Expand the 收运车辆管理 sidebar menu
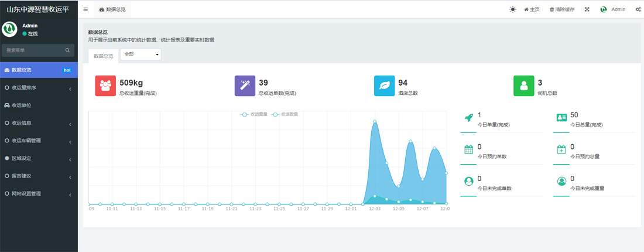Image resolution: width=644 pixels, height=252 pixels. tap(39, 141)
